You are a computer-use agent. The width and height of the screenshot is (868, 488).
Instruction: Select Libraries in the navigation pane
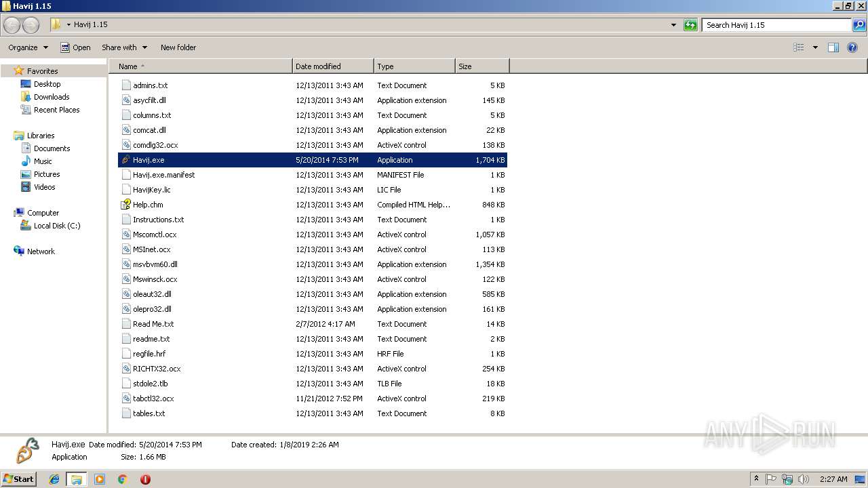coord(41,136)
